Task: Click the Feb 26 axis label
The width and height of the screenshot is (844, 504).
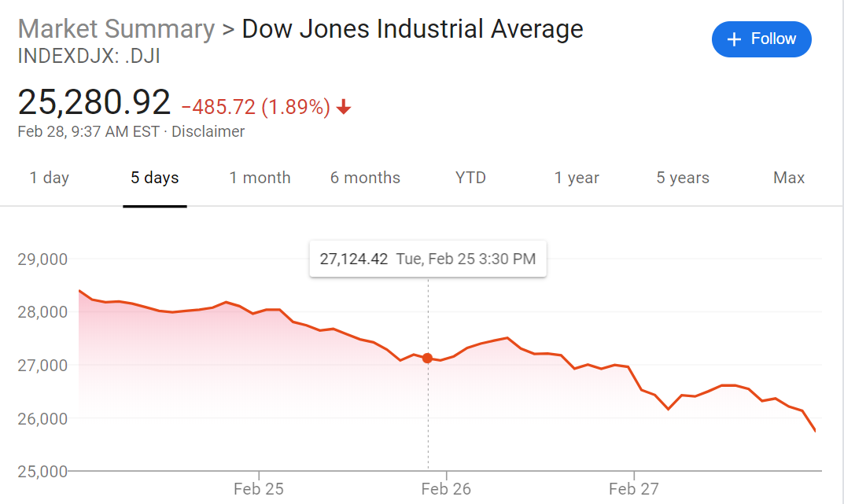Action: (x=446, y=489)
